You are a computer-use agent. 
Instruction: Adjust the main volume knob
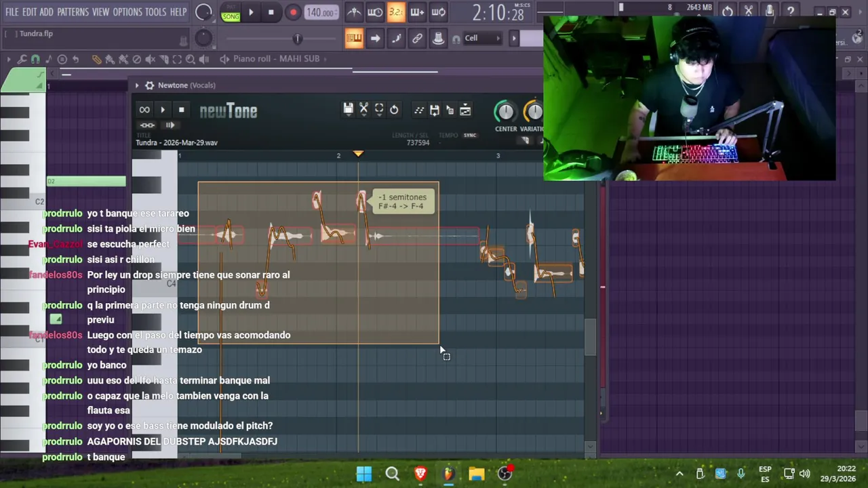[203, 12]
